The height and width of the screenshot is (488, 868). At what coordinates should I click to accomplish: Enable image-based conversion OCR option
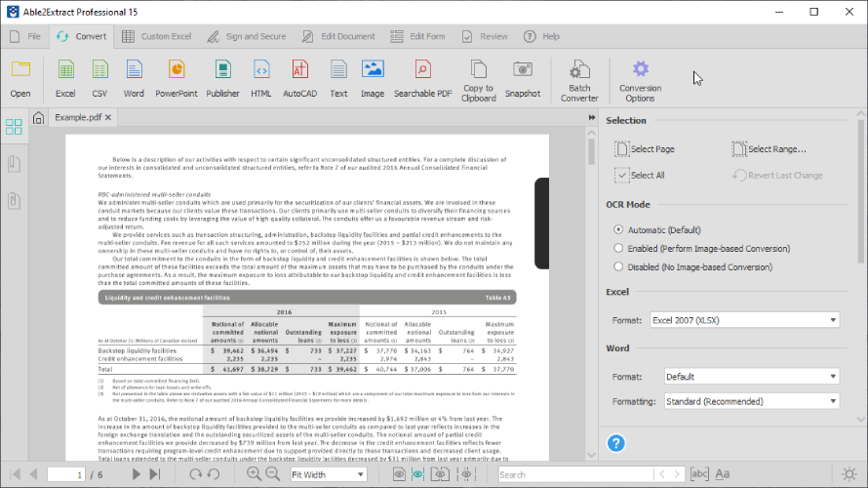pyautogui.click(x=618, y=248)
